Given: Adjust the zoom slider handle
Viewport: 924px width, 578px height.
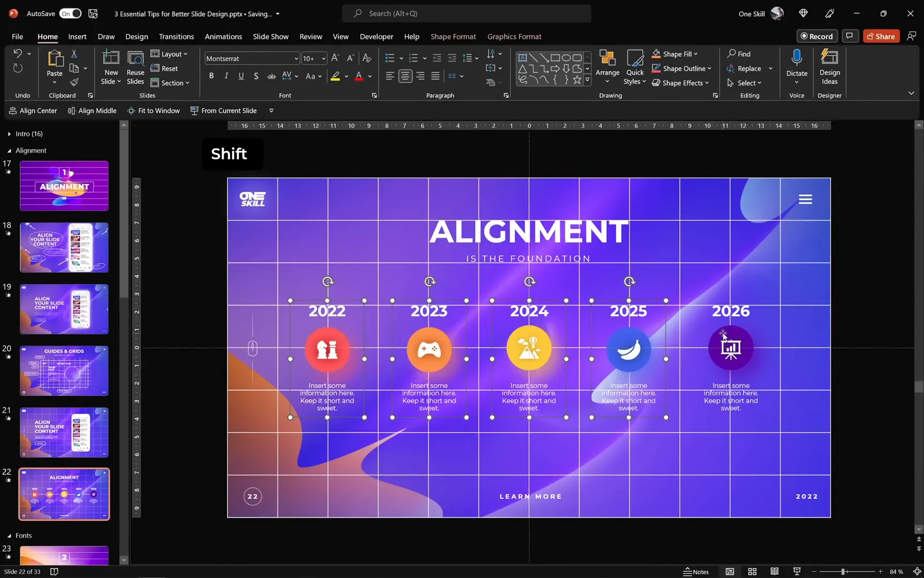Looking at the screenshot, I should click(843, 572).
